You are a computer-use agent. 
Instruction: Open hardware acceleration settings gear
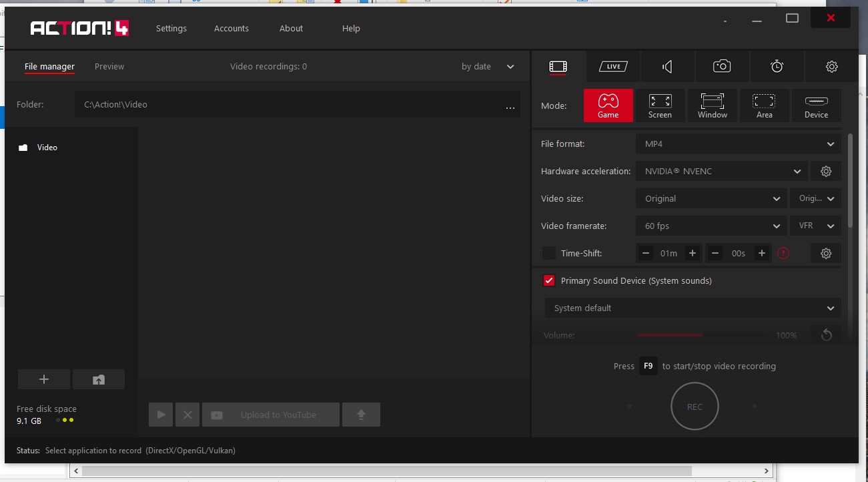click(x=826, y=171)
